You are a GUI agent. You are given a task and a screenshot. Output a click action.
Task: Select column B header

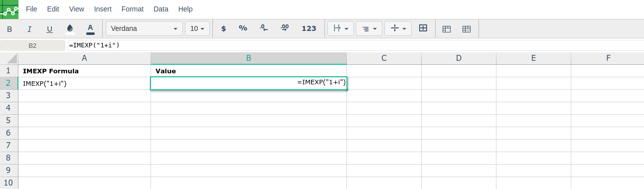(249, 58)
